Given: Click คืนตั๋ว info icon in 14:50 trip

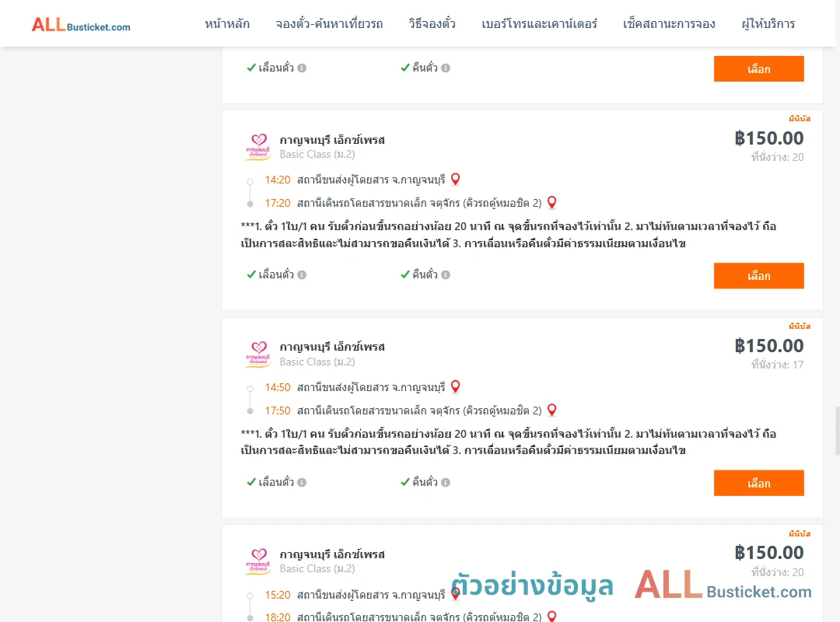Looking at the screenshot, I should [x=446, y=482].
